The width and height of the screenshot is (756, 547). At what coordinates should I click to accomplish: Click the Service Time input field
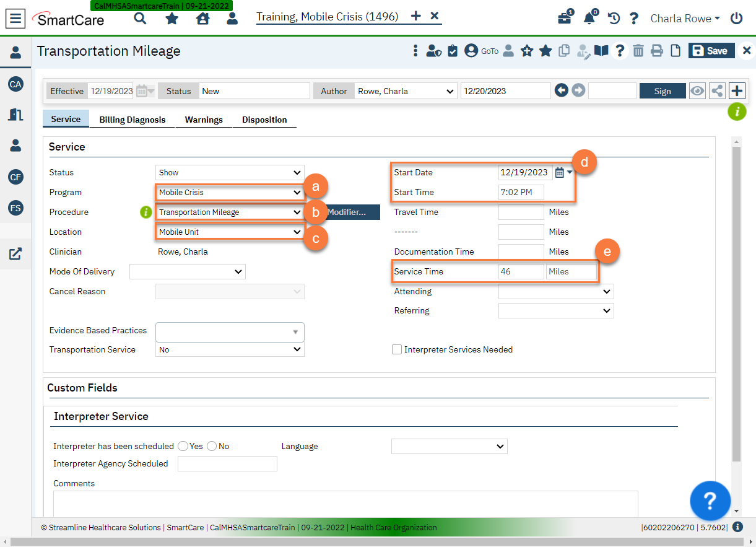pos(521,271)
